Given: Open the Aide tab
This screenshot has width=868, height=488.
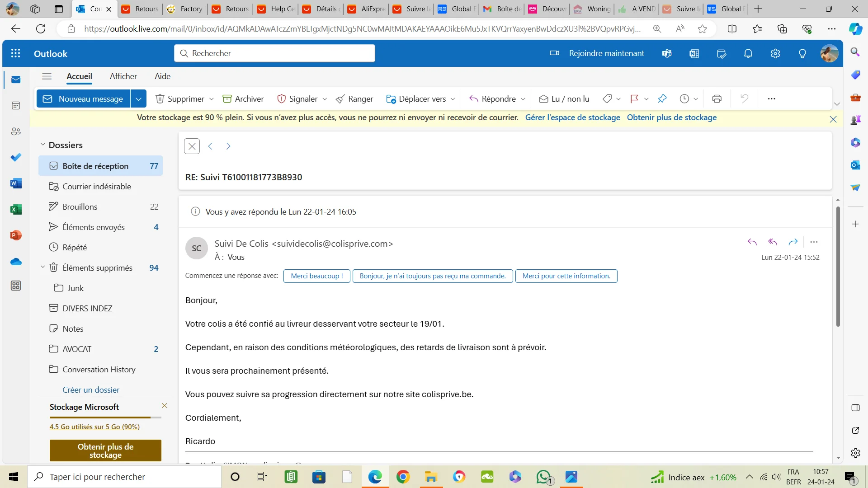Looking at the screenshot, I should coord(163,76).
